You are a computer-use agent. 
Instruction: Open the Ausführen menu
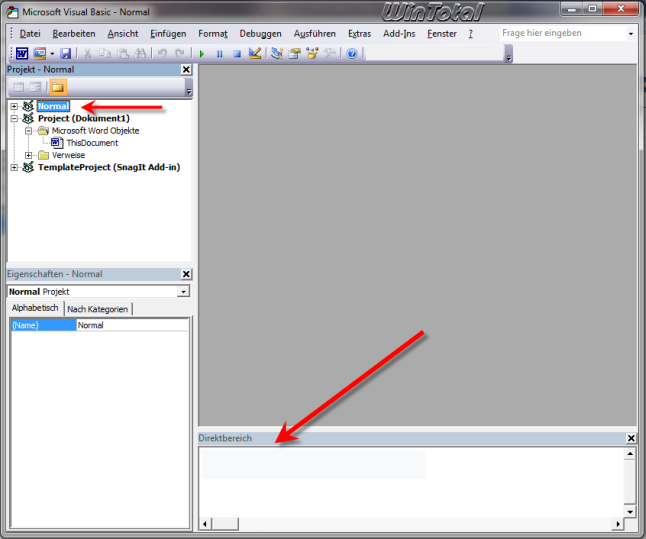315,34
